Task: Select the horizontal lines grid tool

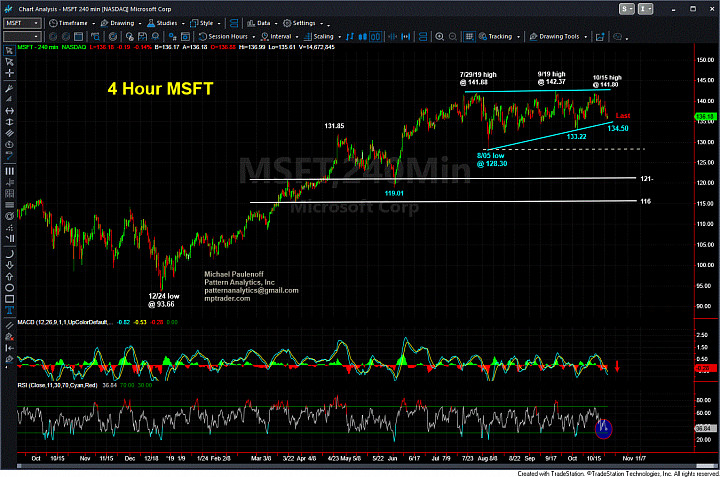Action: tap(9, 205)
